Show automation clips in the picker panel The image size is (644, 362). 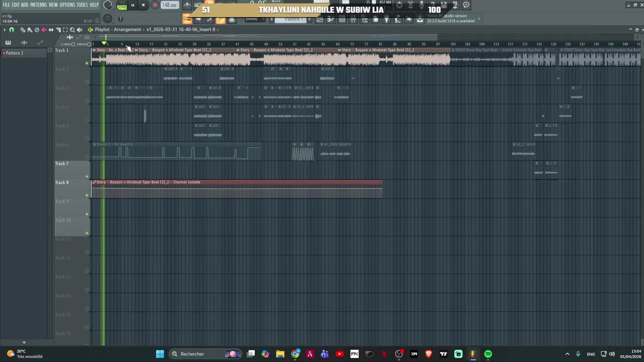tap(40, 43)
